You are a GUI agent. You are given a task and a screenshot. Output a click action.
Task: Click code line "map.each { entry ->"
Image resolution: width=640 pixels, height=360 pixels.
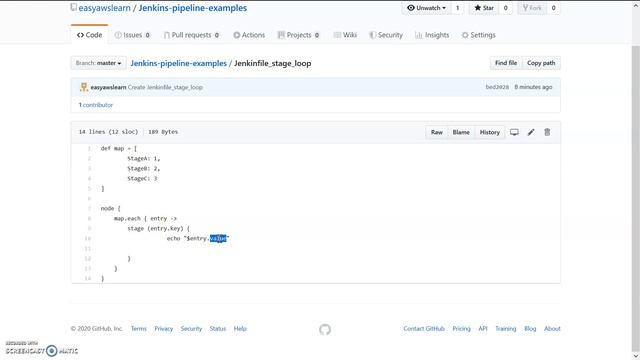(x=145, y=218)
